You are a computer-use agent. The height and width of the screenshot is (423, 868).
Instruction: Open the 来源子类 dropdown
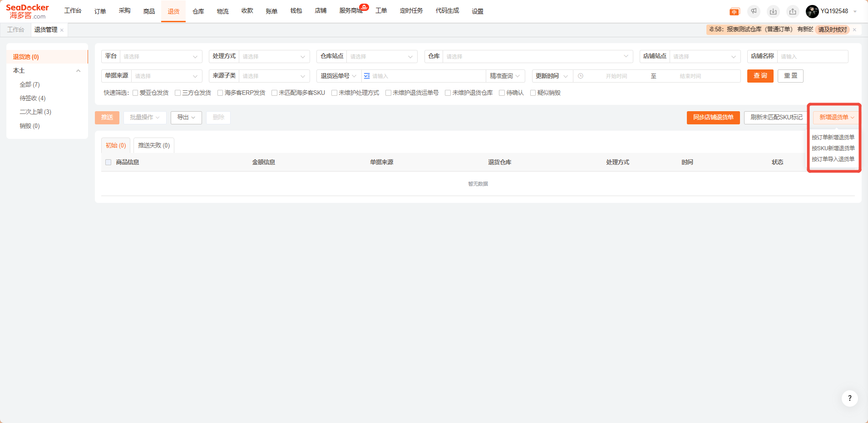tap(274, 76)
